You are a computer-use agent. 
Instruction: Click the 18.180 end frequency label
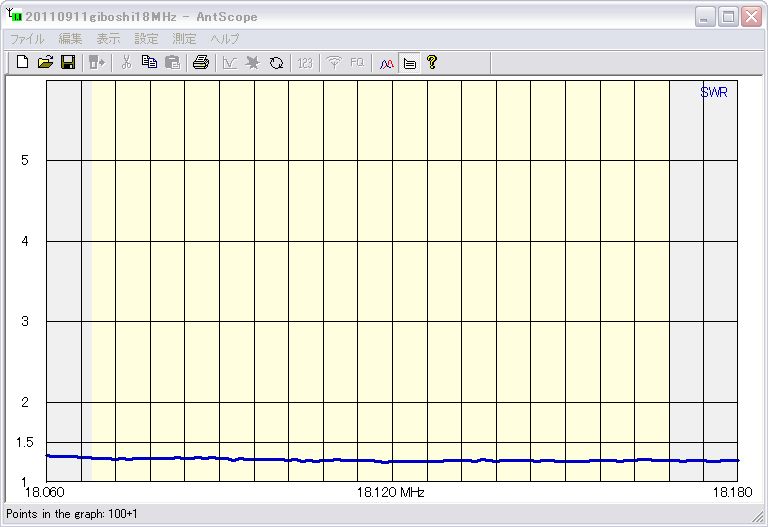click(x=732, y=492)
